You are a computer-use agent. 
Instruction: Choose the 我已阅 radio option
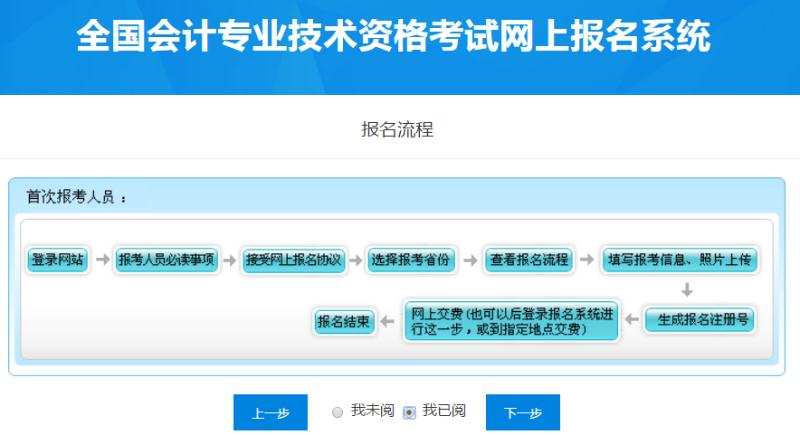[409, 412]
